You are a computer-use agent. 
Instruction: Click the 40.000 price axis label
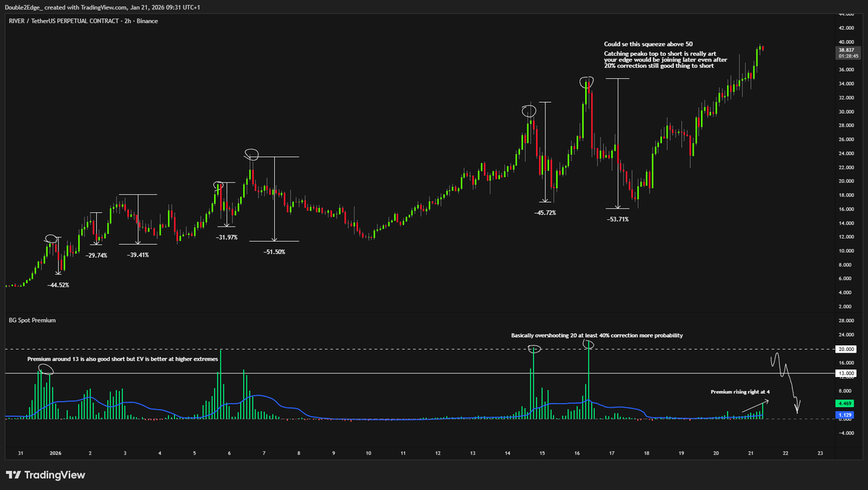coord(846,42)
